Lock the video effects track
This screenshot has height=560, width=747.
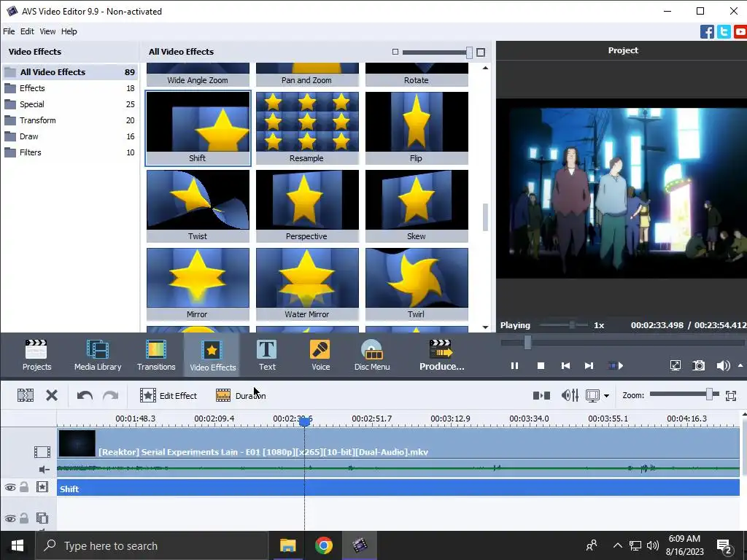pyautogui.click(x=24, y=486)
